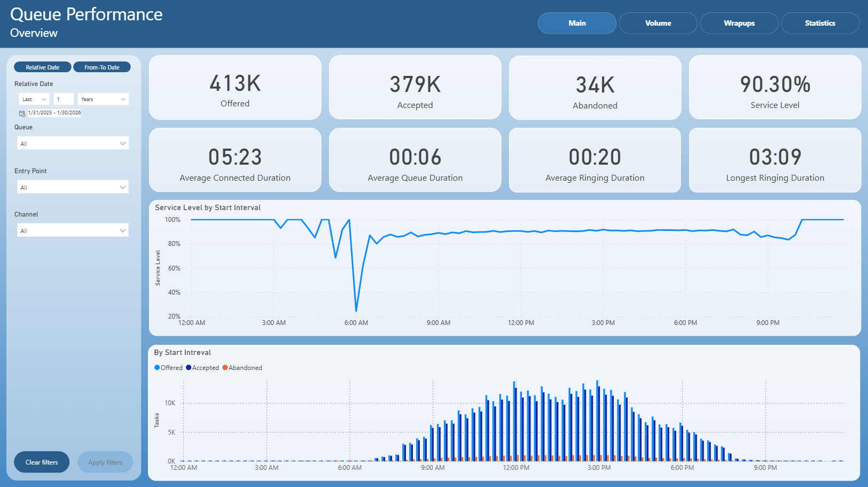Viewport: 868px width, 487px height.
Task: Click the 00:06 Average Queue Duration card
Action: [415, 160]
